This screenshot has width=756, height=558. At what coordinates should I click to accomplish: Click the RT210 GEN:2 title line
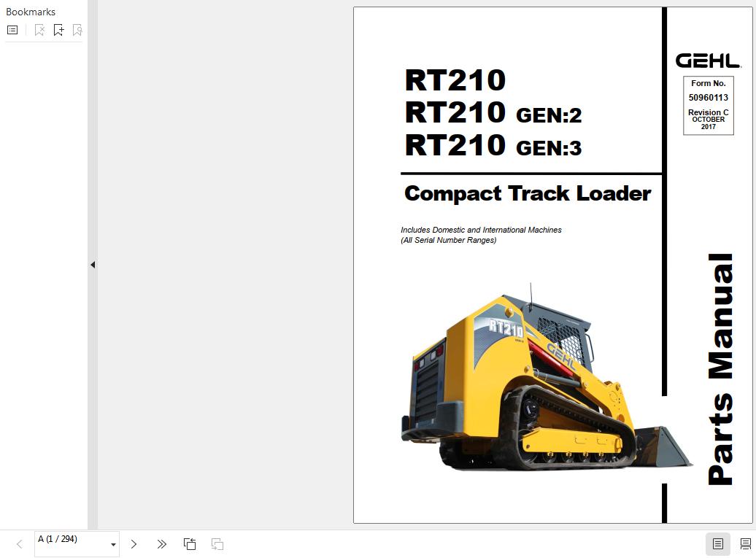point(493,112)
